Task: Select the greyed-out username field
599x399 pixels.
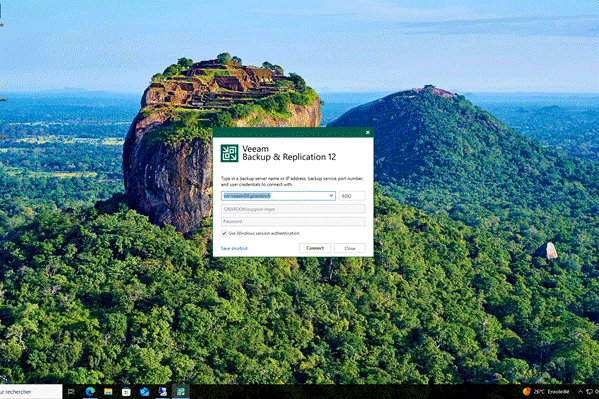Action: coord(293,209)
